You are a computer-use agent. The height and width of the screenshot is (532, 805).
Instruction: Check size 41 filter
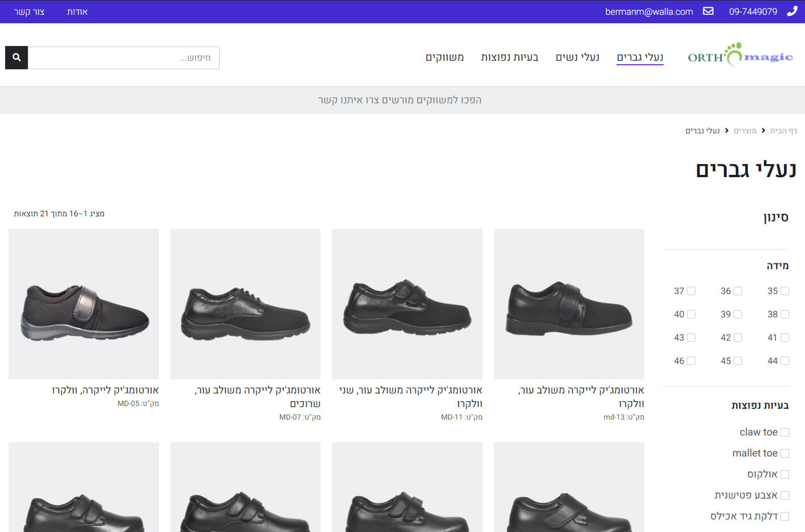click(785, 337)
